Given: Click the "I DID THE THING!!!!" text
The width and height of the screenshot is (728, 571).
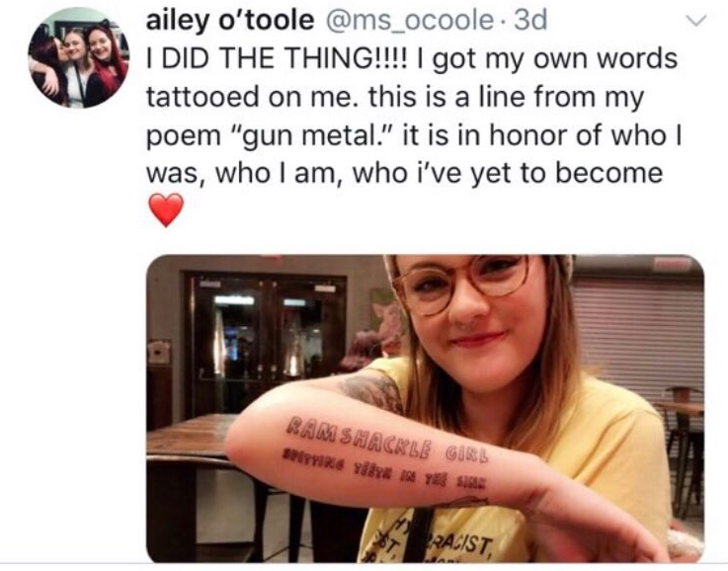Looking at the screenshot, I should (278, 59).
